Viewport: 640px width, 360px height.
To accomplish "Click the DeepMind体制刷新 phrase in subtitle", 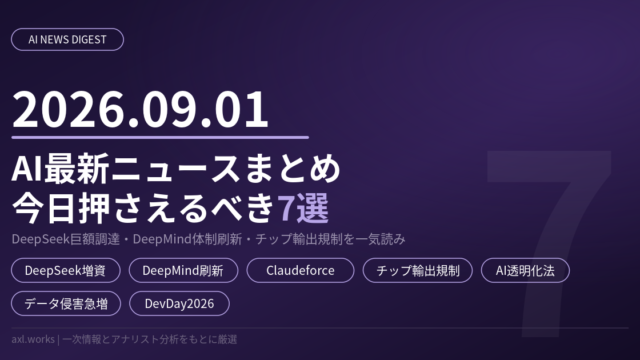I will (187, 239).
